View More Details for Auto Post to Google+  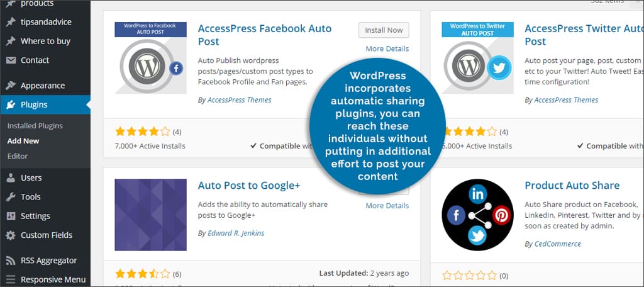click(387, 206)
